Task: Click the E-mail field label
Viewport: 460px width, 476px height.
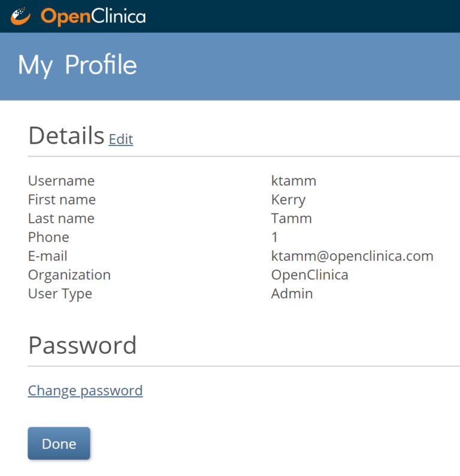Action: (x=47, y=256)
